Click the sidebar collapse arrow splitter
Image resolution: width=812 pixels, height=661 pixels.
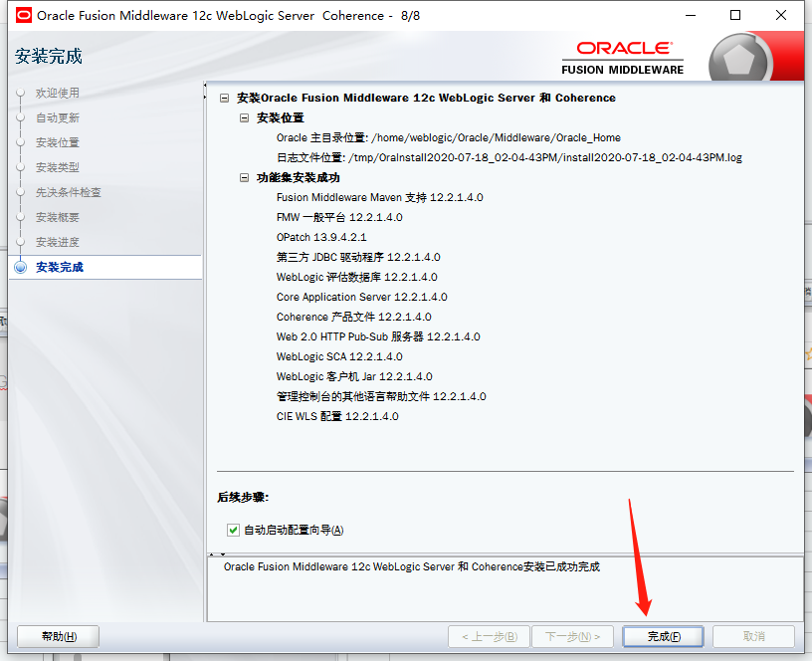(205, 91)
